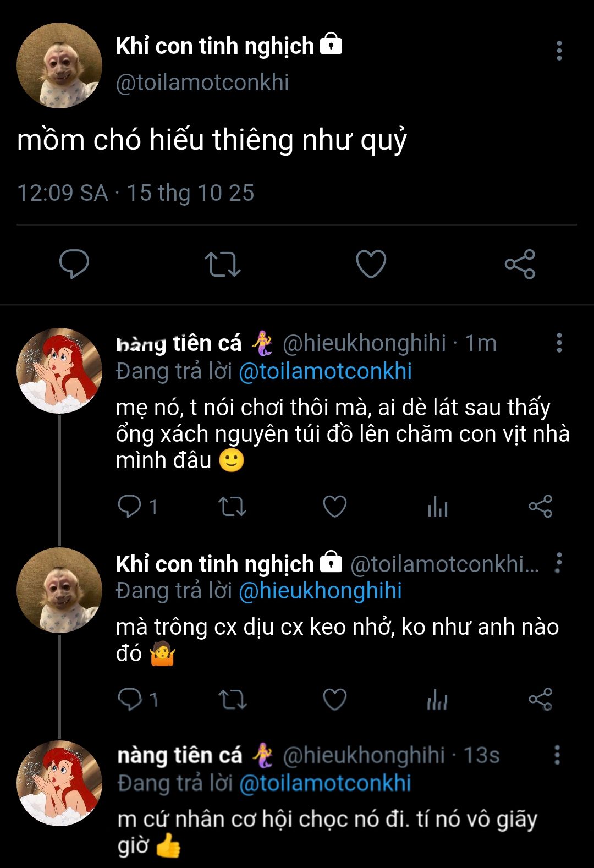Reply to the main tweet

point(74,264)
